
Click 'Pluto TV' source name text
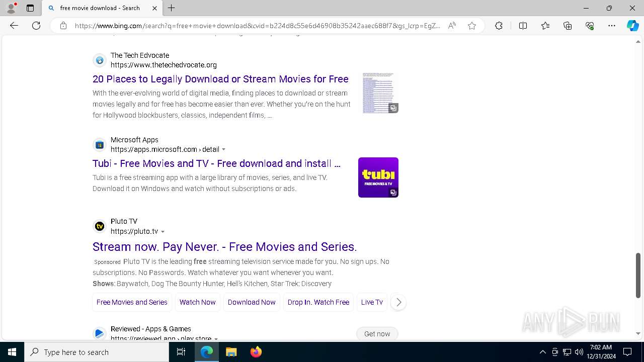(124, 221)
